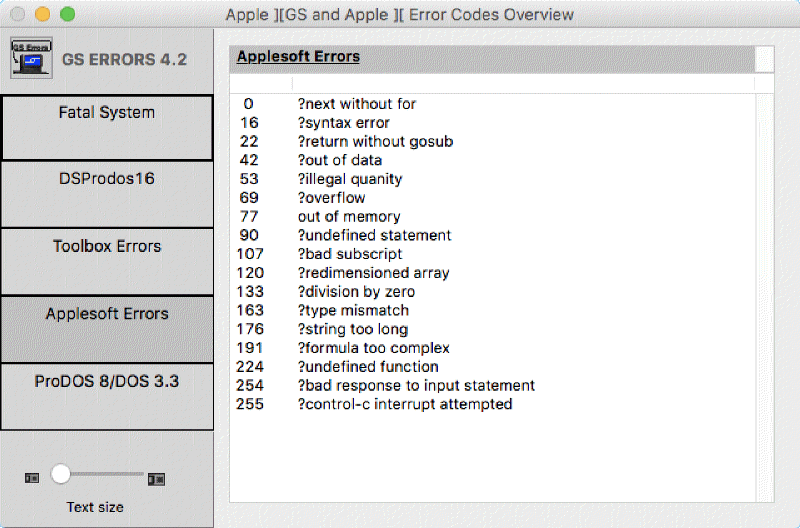Maximize the window with the green button
Viewport: 800px width, 528px height.
pos(67,14)
